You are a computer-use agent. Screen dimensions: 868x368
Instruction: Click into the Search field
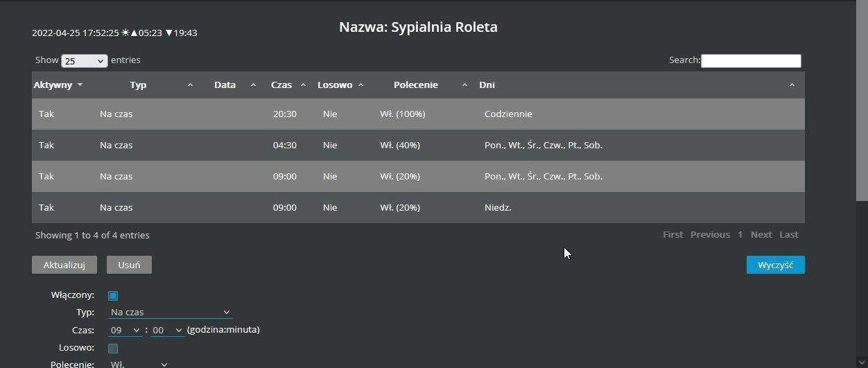coord(751,61)
